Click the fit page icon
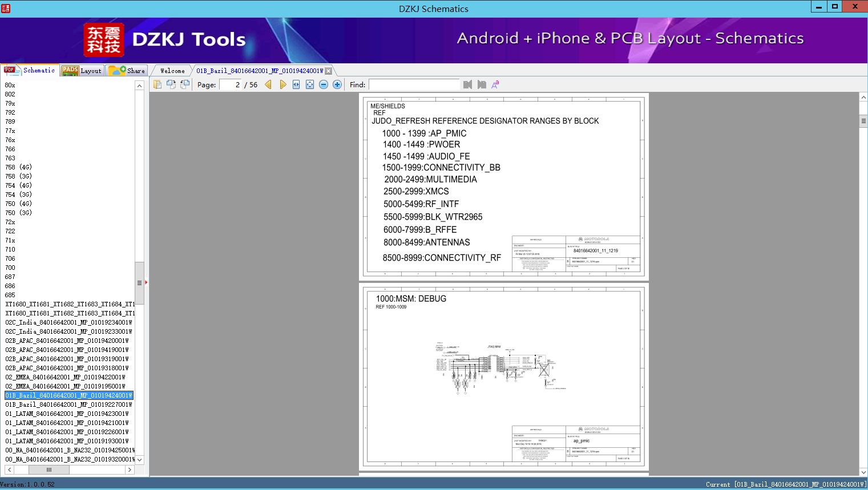The image size is (868, 490). point(310,84)
